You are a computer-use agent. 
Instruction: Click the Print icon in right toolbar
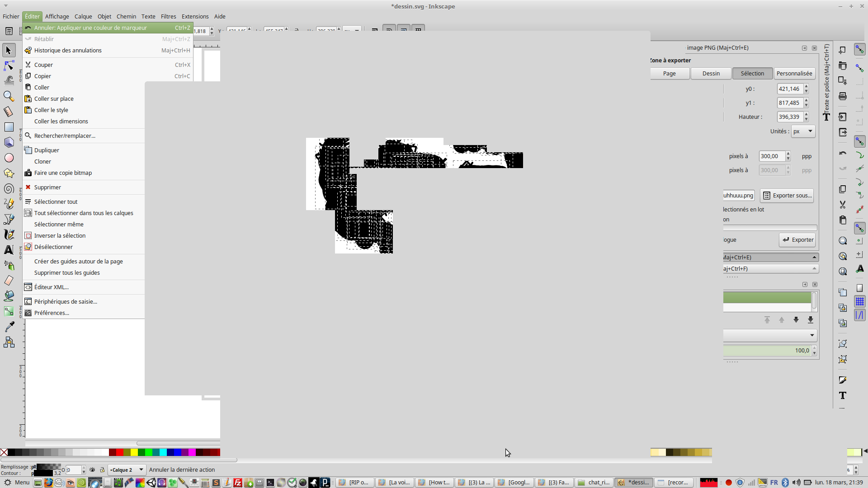[843, 96]
